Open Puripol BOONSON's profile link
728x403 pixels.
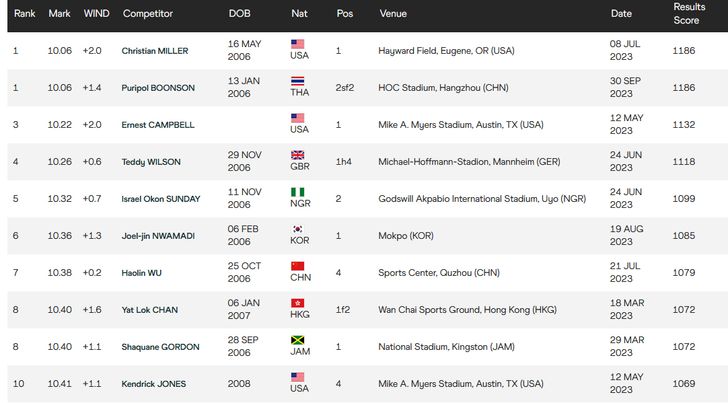click(158, 88)
